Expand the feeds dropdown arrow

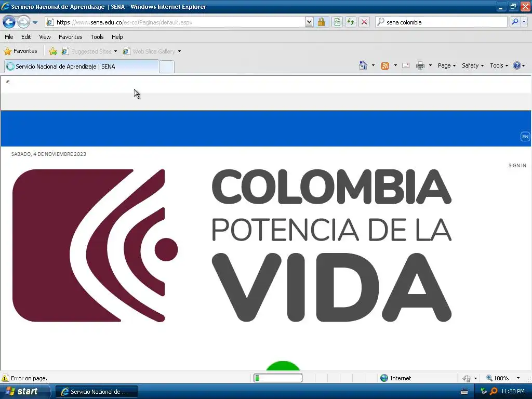395,65
